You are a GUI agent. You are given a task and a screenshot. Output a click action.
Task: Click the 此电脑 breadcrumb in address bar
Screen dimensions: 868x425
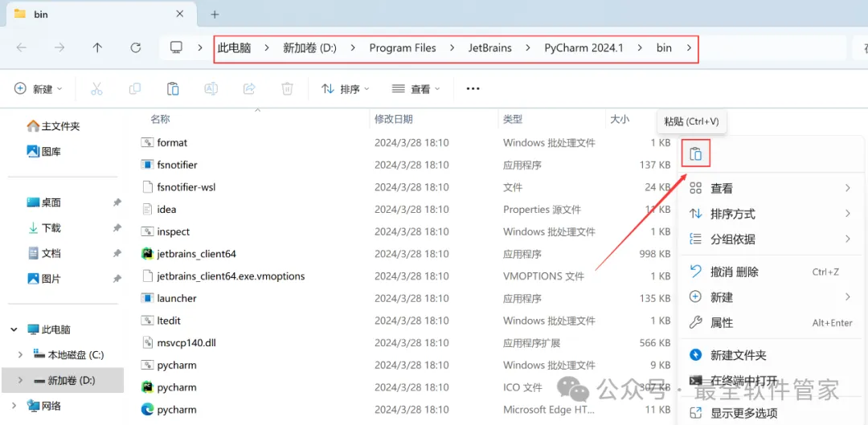234,47
